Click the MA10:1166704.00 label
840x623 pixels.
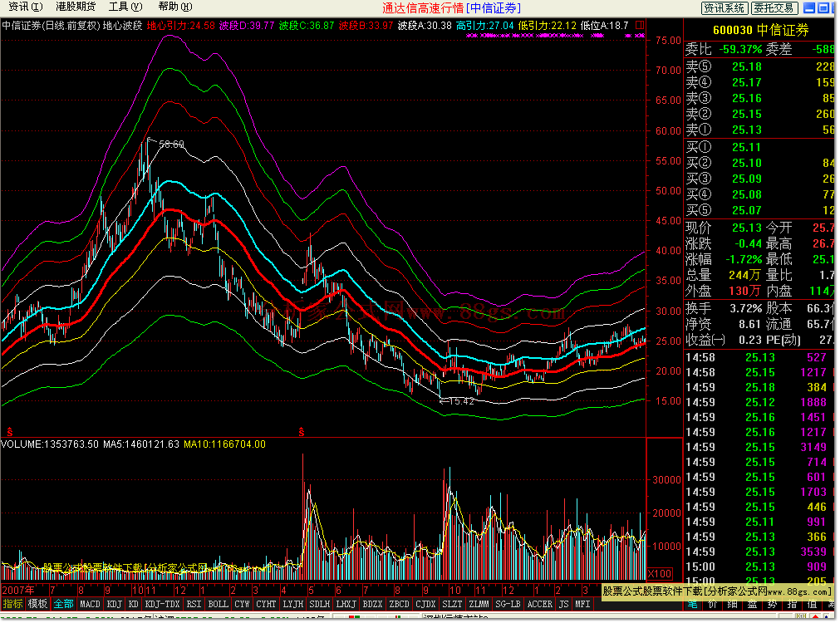coord(224,444)
